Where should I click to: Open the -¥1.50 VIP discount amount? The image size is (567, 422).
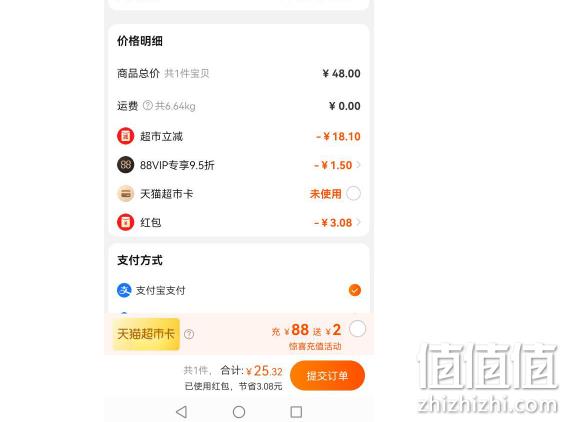pyautogui.click(x=333, y=165)
